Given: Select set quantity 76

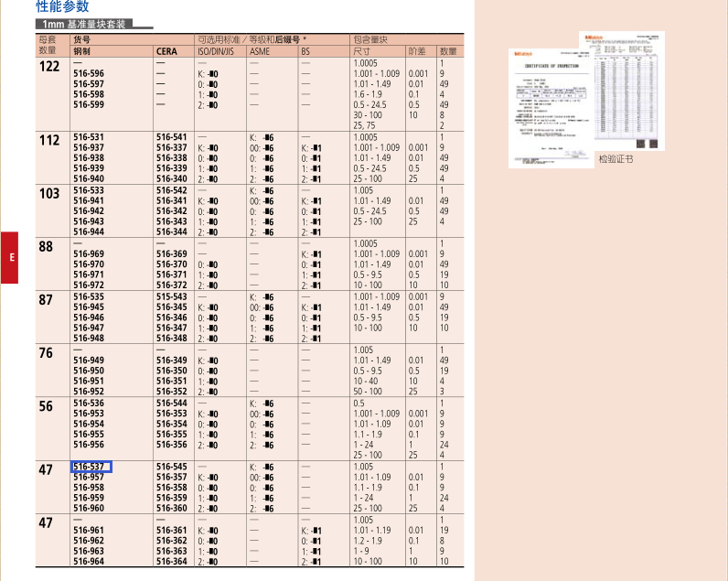Looking at the screenshot, I should (46, 353).
